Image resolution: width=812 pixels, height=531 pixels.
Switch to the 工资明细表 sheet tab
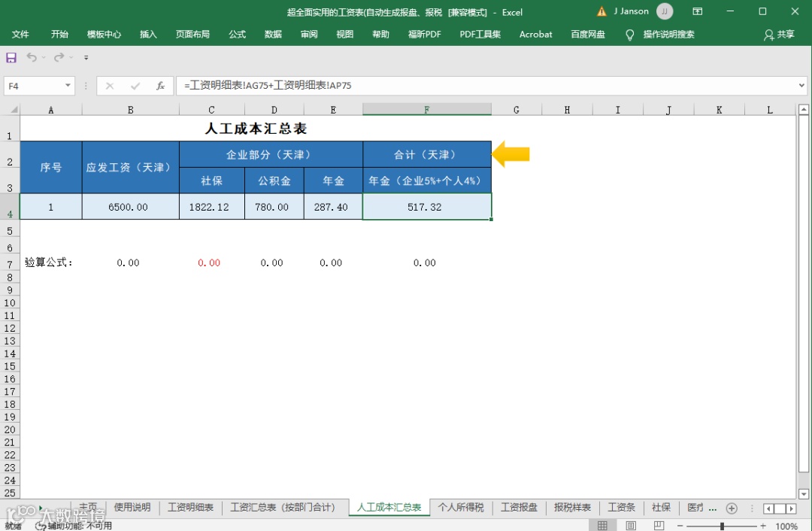[190, 507]
